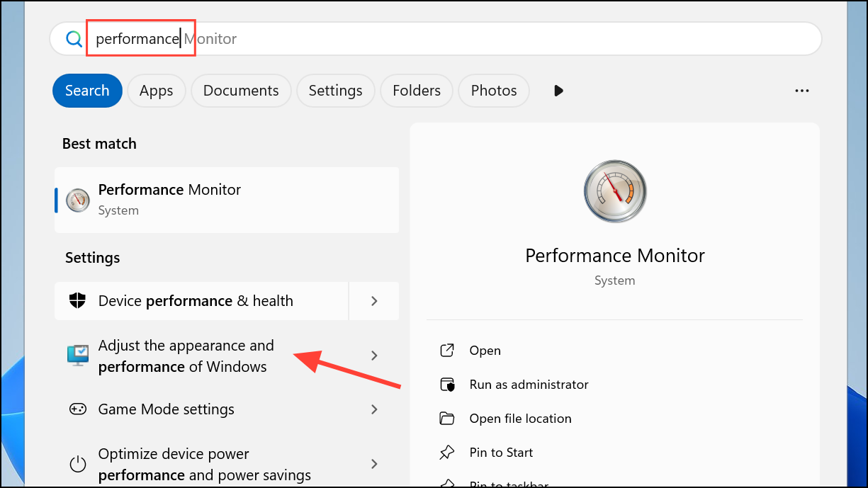Switch to the Settings filter tab

point(336,91)
